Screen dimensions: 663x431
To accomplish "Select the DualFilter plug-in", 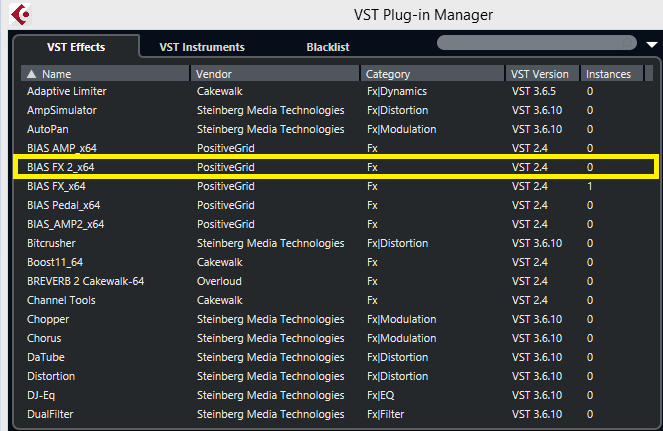I will pyautogui.click(x=336, y=415).
